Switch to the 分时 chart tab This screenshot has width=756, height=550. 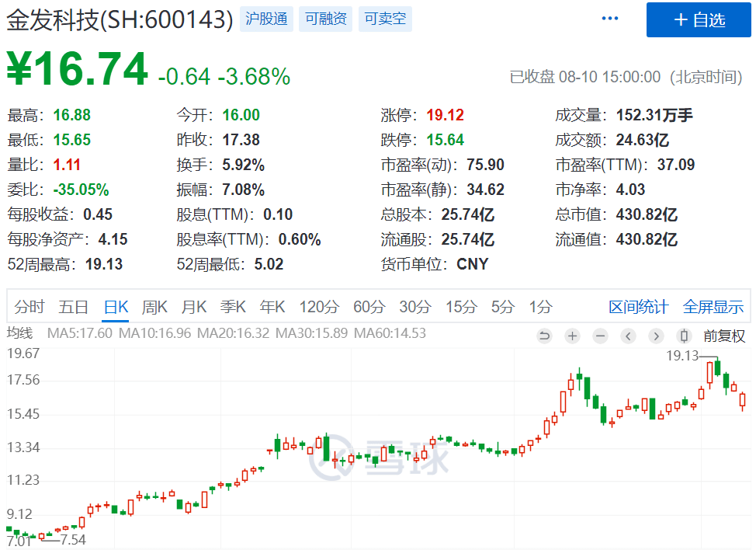29,307
